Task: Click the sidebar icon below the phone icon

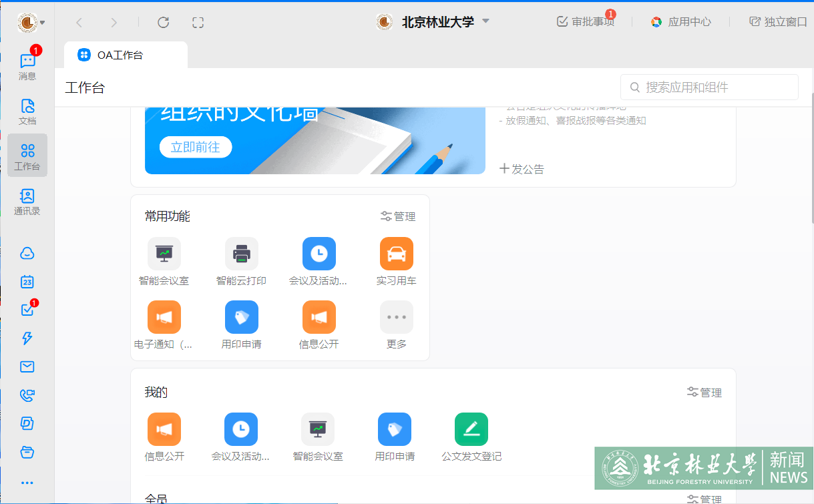Action: coord(27,423)
